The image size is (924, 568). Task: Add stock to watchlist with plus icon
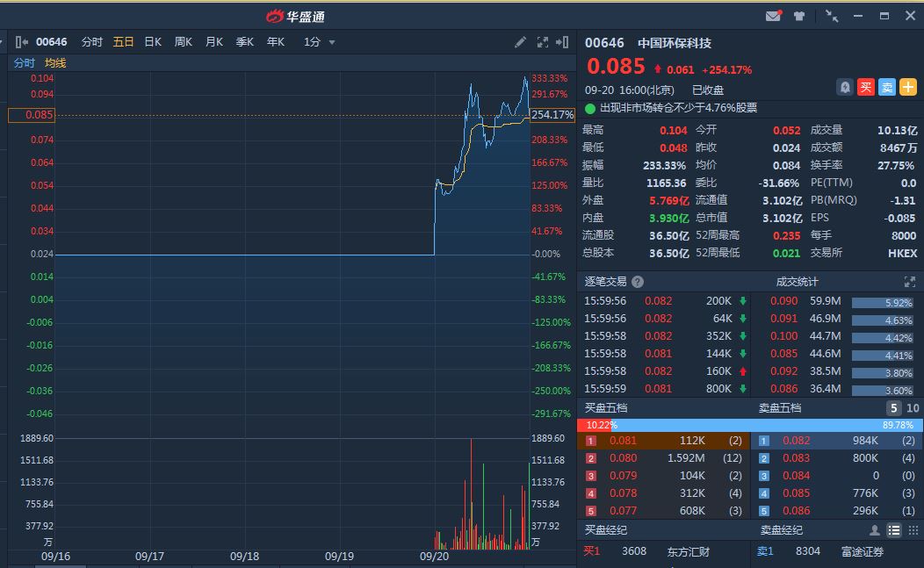[907, 87]
